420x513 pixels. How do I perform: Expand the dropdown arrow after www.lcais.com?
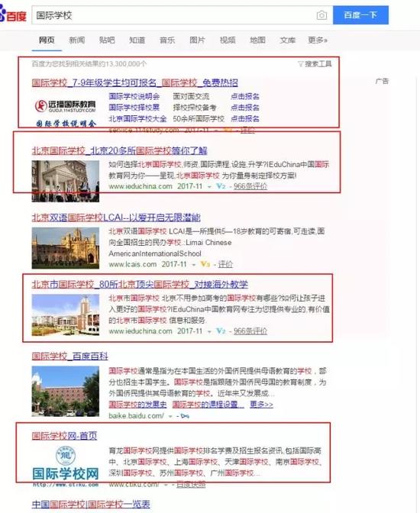194,264
